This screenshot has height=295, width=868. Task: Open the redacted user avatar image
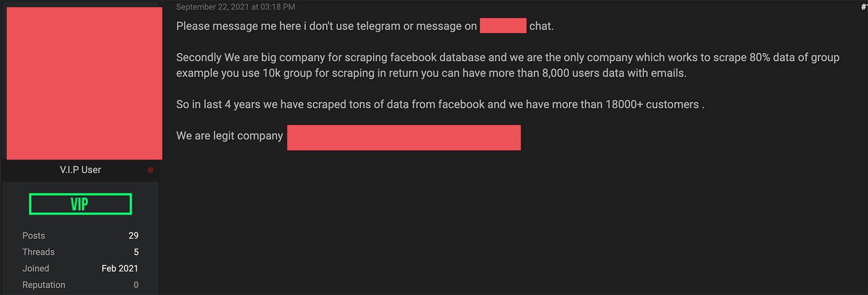point(84,83)
